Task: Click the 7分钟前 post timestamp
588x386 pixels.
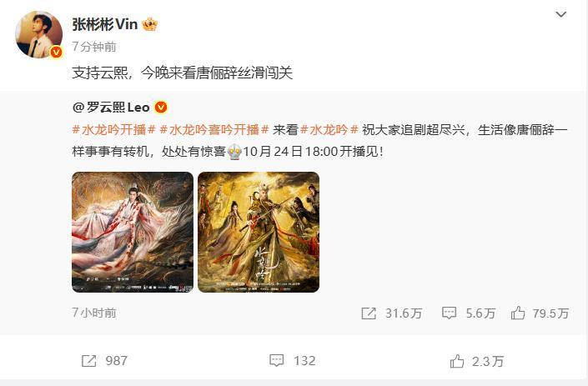Action: 94,47
